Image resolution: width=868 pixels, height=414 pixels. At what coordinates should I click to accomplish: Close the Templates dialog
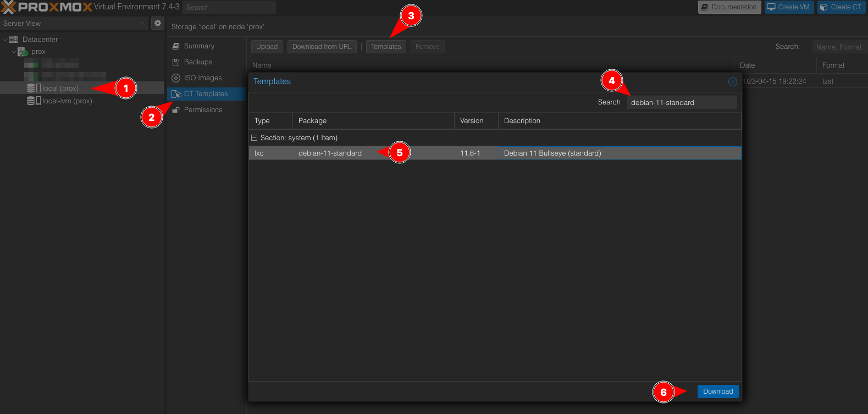coord(733,82)
